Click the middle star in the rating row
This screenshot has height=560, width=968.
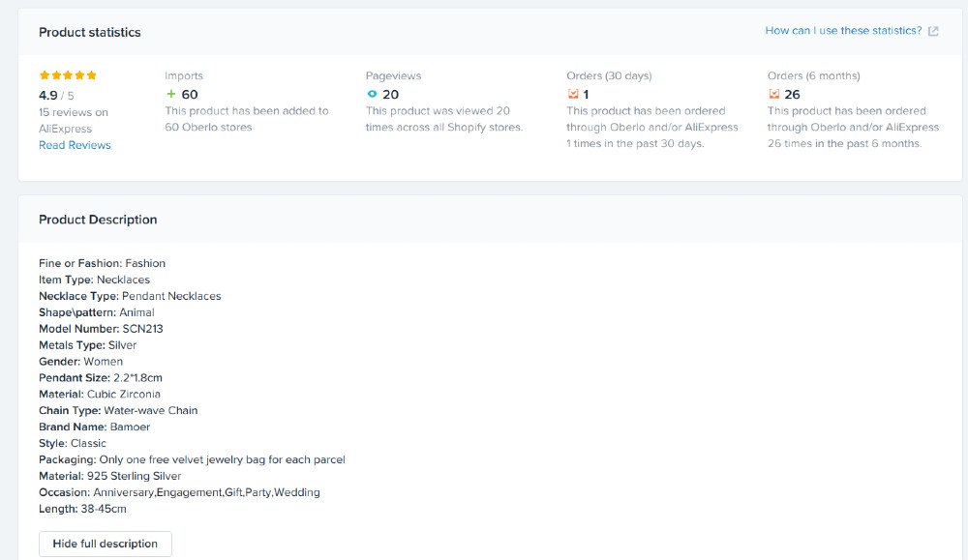[x=67, y=74]
